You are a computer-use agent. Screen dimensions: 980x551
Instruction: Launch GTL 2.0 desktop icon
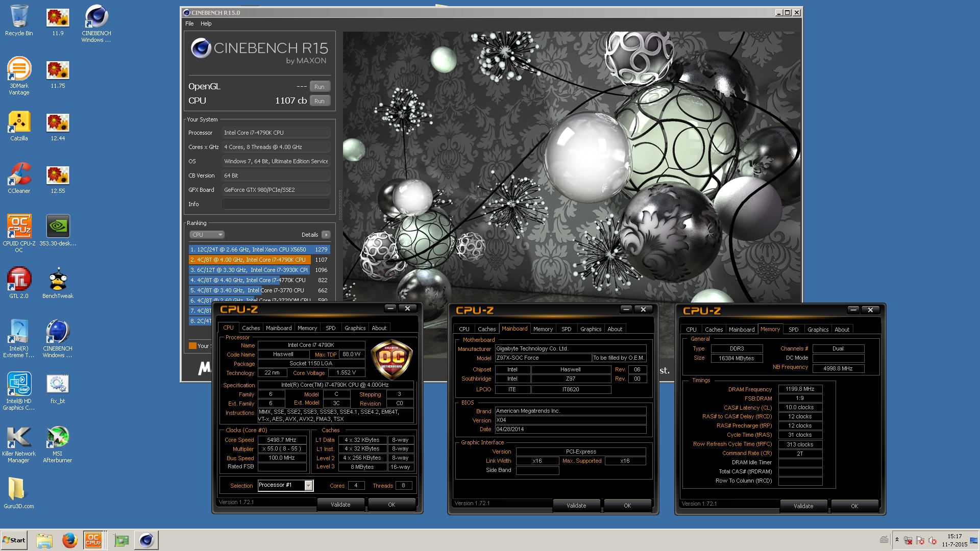point(19,283)
